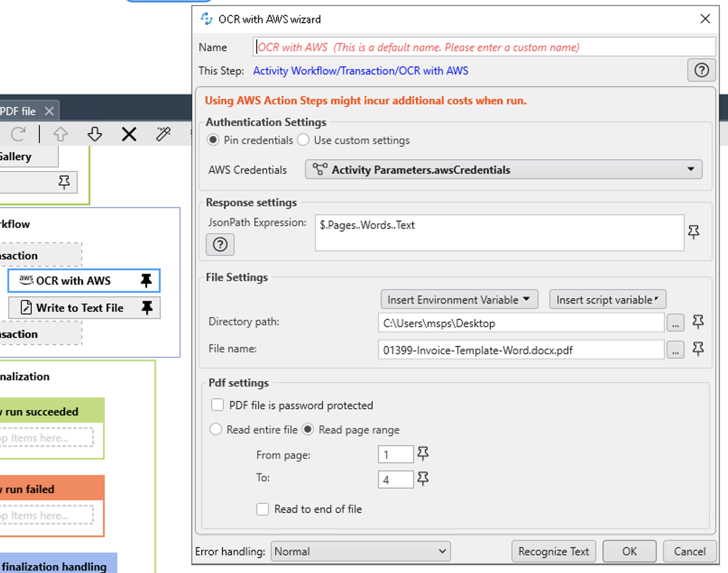This screenshot has width=728, height=573.
Task: Click the Recognize Text button
Action: pyautogui.click(x=553, y=551)
